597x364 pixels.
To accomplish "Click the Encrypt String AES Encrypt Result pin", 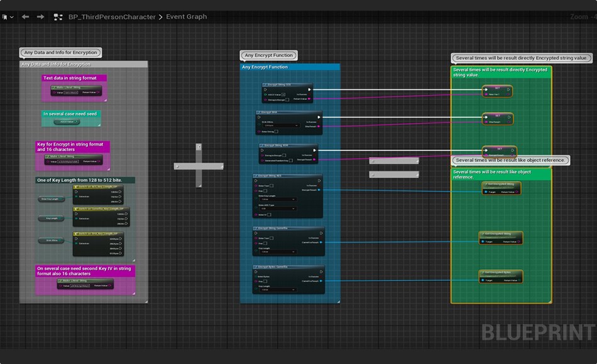I will click(x=320, y=190).
